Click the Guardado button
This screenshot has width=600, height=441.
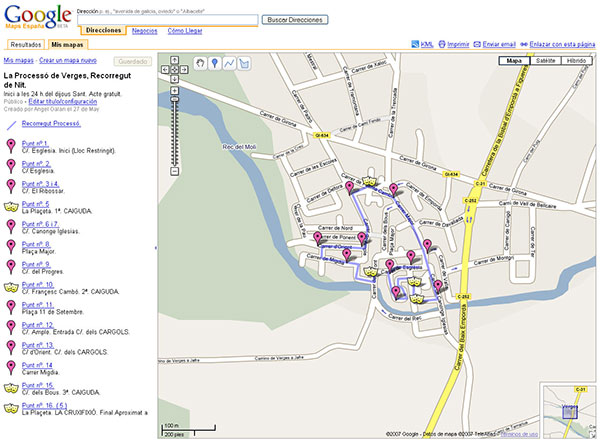coord(133,61)
